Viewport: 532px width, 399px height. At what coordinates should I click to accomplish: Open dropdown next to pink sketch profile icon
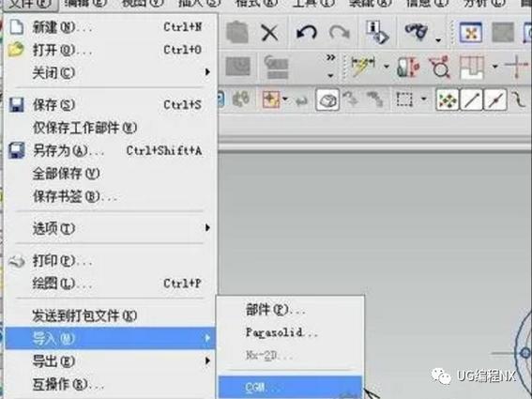tap(494, 66)
